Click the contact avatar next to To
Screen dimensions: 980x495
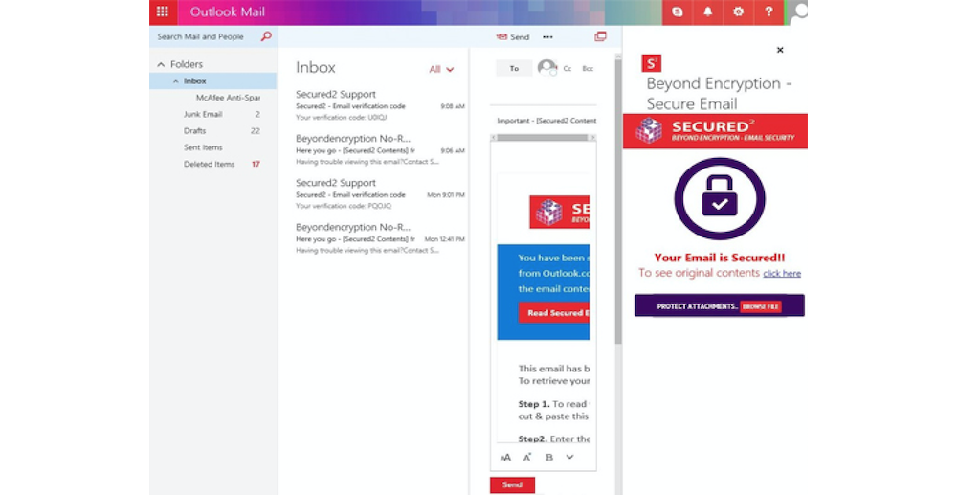[546, 67]
